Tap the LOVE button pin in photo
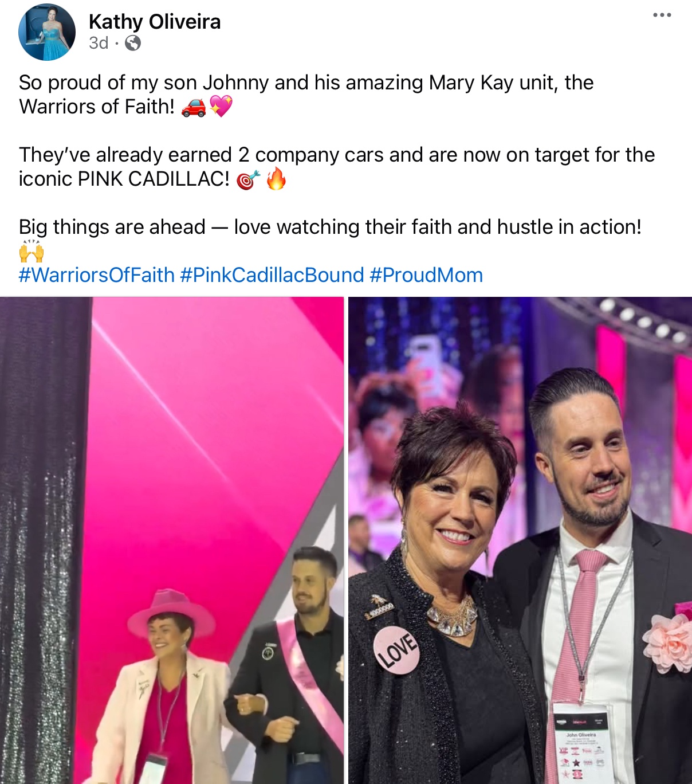This screenshot has width=692, height=784. (x=396, y=650)
